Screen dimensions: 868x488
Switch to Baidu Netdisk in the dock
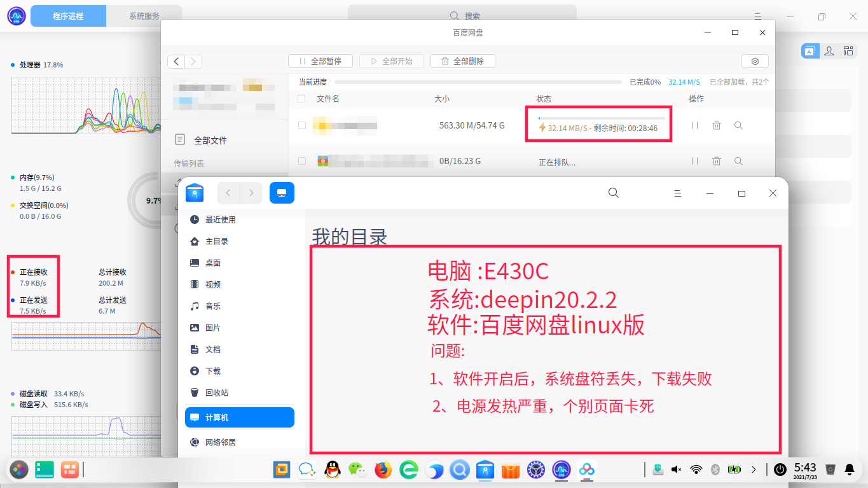(587, 470)
